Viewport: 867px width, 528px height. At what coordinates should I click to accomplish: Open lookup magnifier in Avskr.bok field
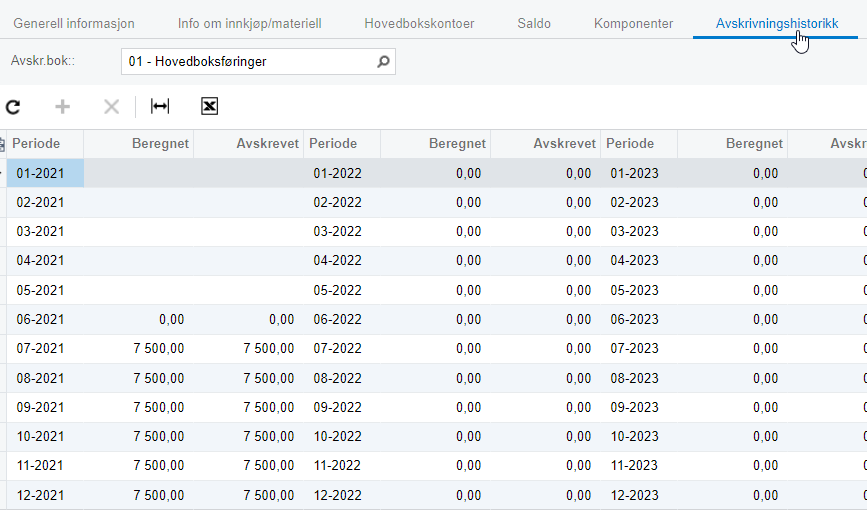tap(383, 61)
